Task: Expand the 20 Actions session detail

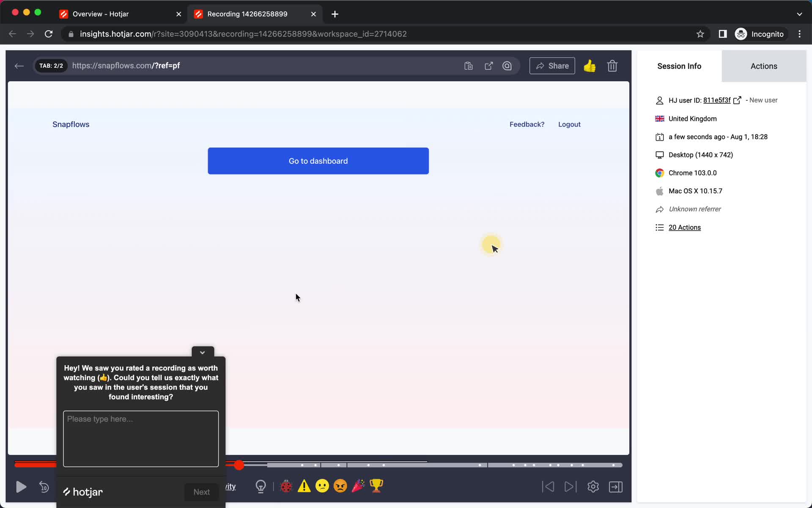Action: pyautogui.click(x=684, y=227)
